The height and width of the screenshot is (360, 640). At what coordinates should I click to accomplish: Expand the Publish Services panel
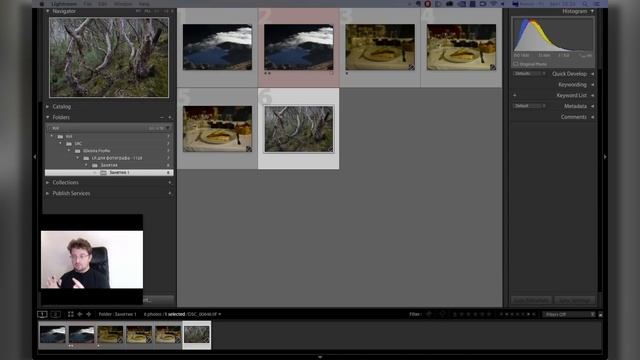pyautogui.click(x=48, y=193)
